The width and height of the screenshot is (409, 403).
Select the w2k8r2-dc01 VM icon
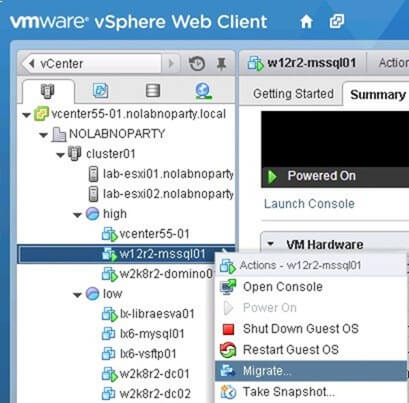click(x=109, y=374)
